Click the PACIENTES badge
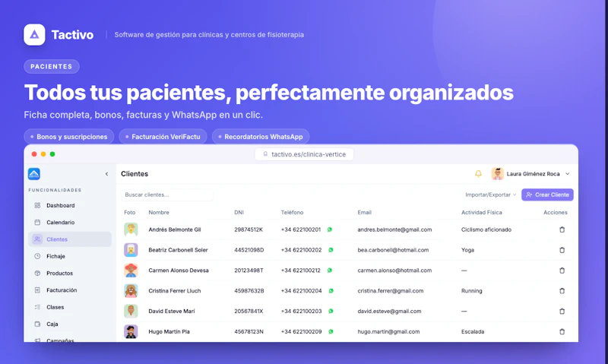Viewport: 608px width, 364px height. click(x=52, y=67)
